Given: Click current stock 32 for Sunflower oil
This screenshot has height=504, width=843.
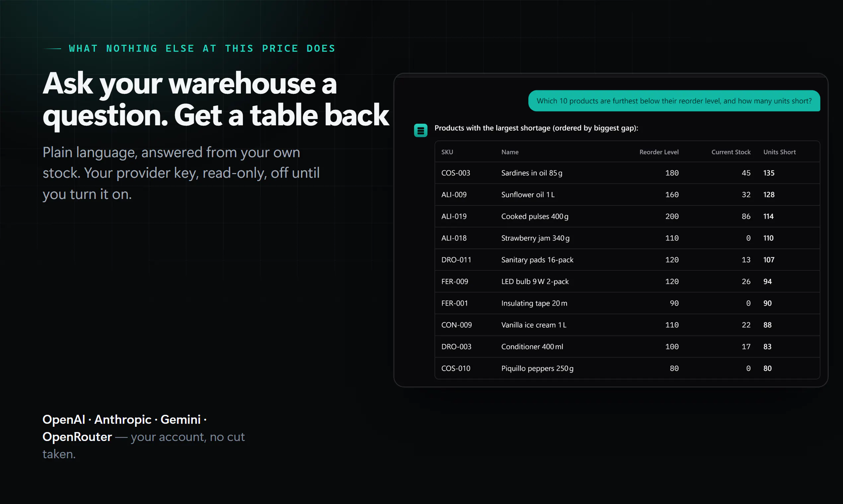Looking at the screenshot, I should (746, 195).
